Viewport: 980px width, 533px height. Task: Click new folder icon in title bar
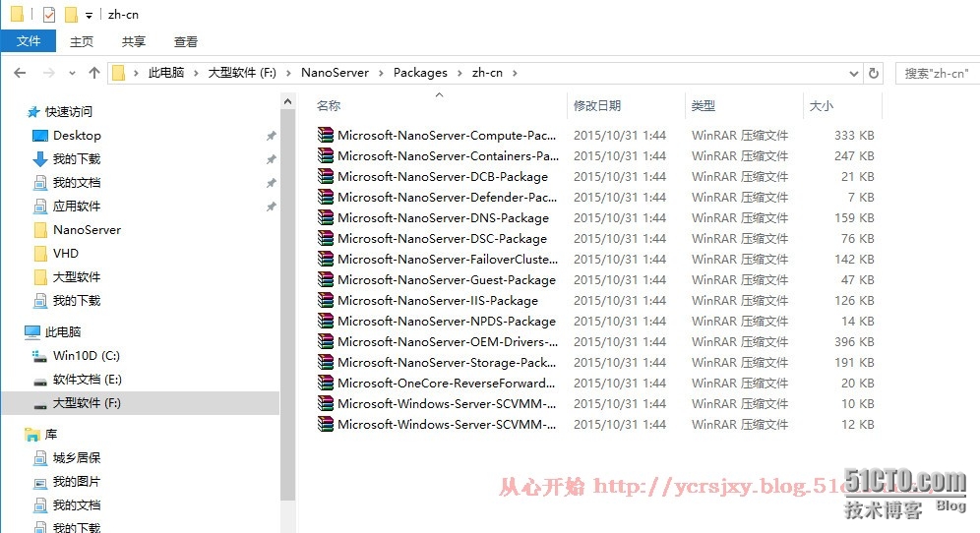[71, 15]
